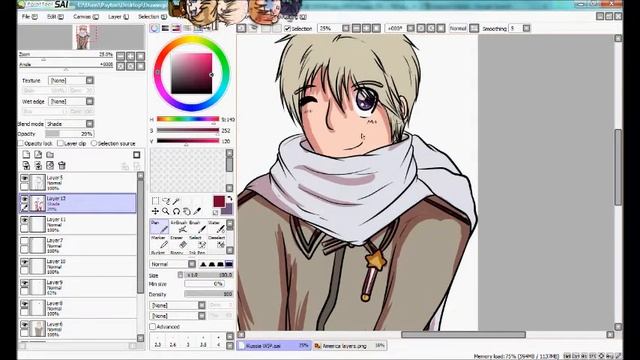Click the brush Density slider
This screenshot has width=640, height=360.
click(x=209, y=294)
